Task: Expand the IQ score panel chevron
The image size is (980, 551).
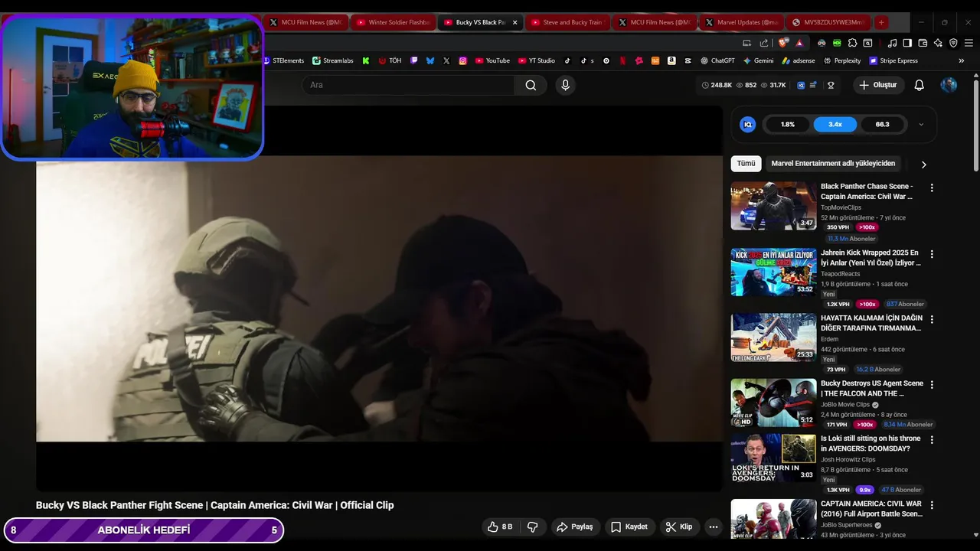Action: pos(921,124)
